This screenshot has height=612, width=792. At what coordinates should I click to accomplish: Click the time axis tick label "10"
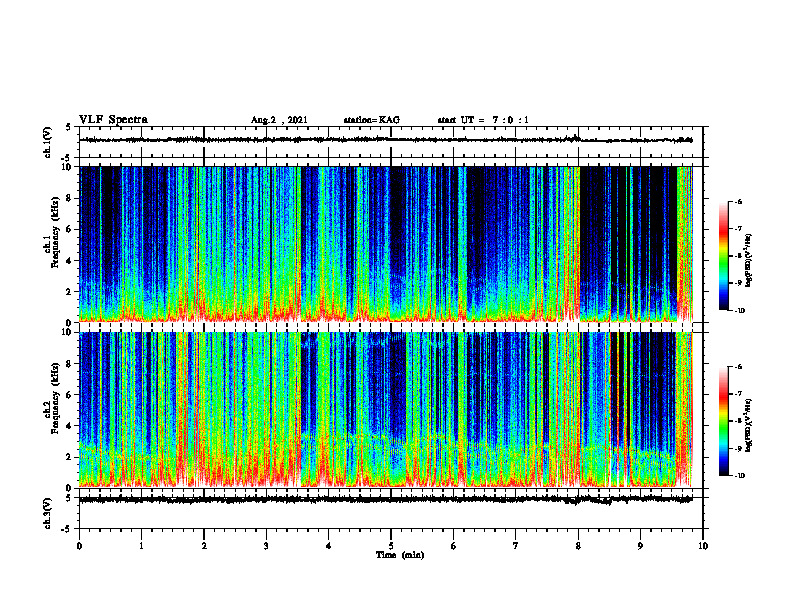703,546
